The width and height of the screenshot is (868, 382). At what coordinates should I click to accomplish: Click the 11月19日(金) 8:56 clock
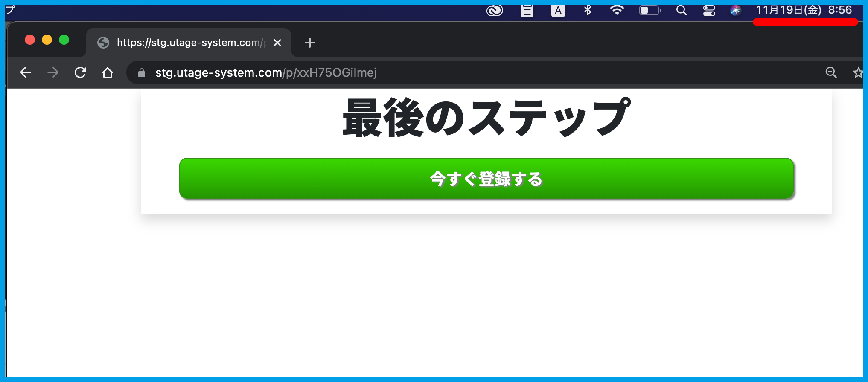click(x=804, y=10)
